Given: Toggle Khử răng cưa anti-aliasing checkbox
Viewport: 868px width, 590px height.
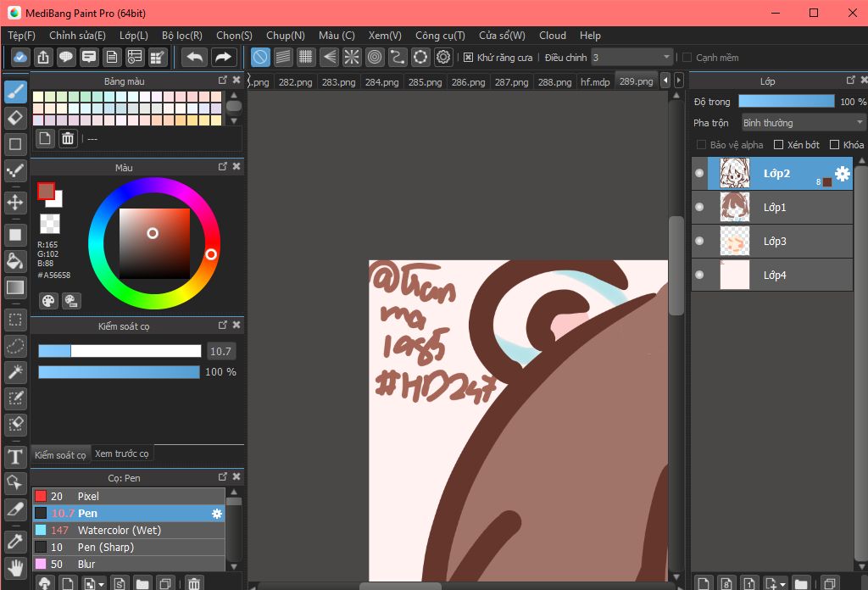Looking at the screenshot, I should [x=468, y=58].
